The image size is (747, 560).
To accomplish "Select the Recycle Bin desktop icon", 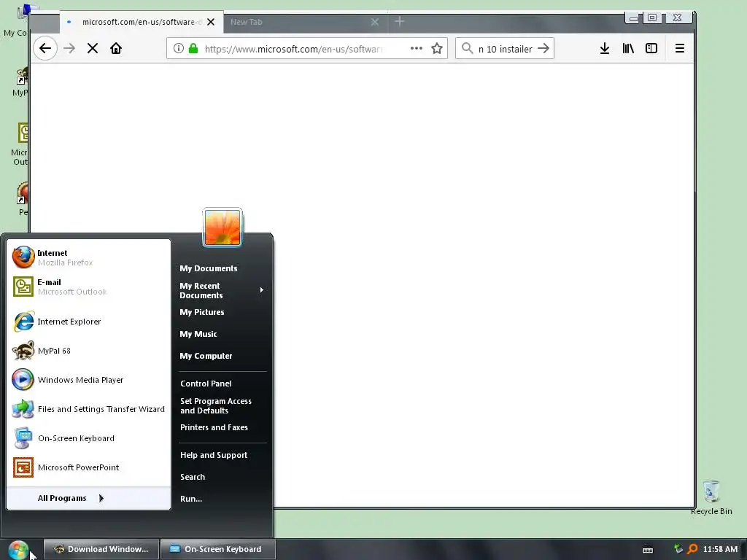I will [x=711, y=497].
